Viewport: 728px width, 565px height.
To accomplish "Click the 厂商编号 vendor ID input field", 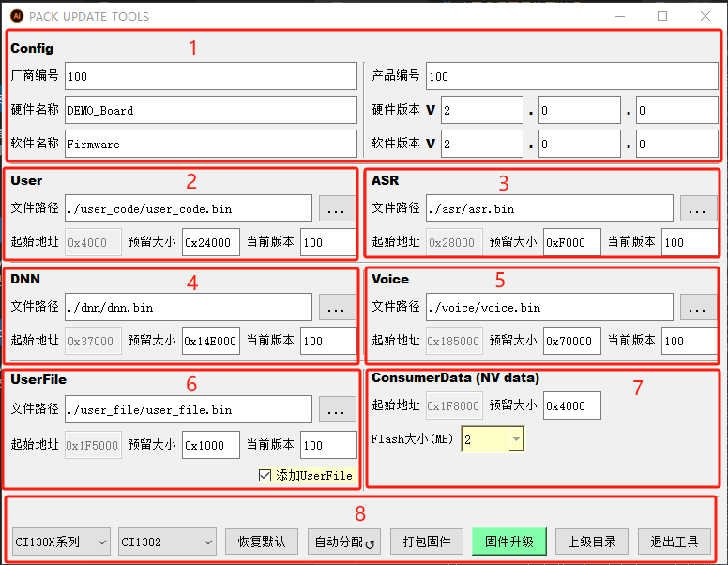I will tap(210, 76).
